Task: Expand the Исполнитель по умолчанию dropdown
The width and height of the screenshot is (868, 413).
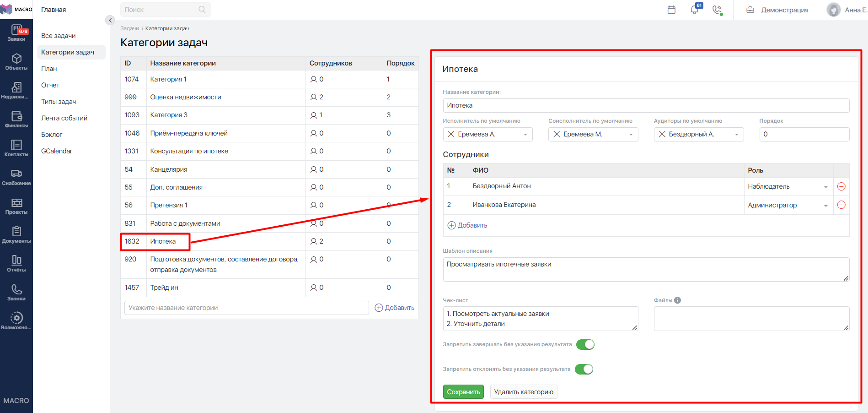Action: [x=525, y=134]
